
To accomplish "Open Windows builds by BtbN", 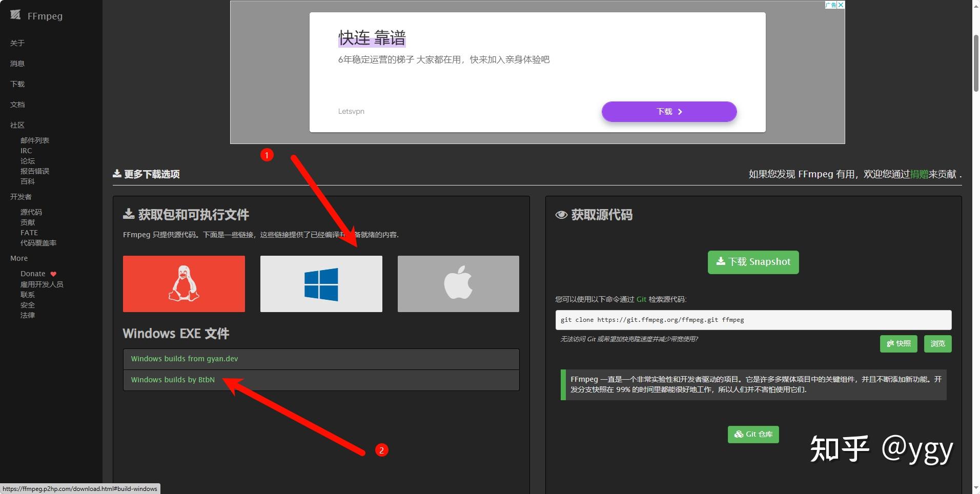I will (x=172, y=380).
